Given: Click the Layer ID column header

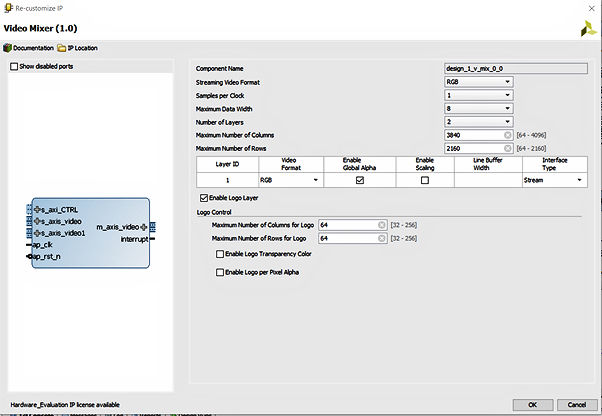Looking at the screenshot, I should 227,164.
